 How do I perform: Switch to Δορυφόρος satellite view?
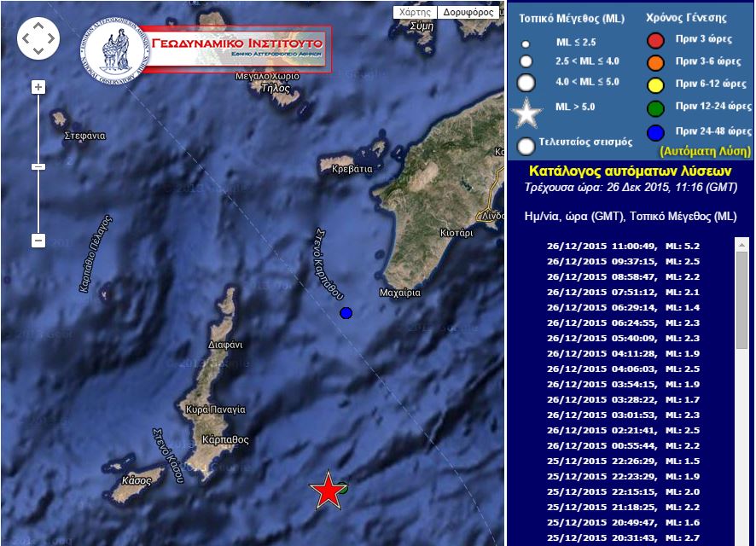point(468,13)
